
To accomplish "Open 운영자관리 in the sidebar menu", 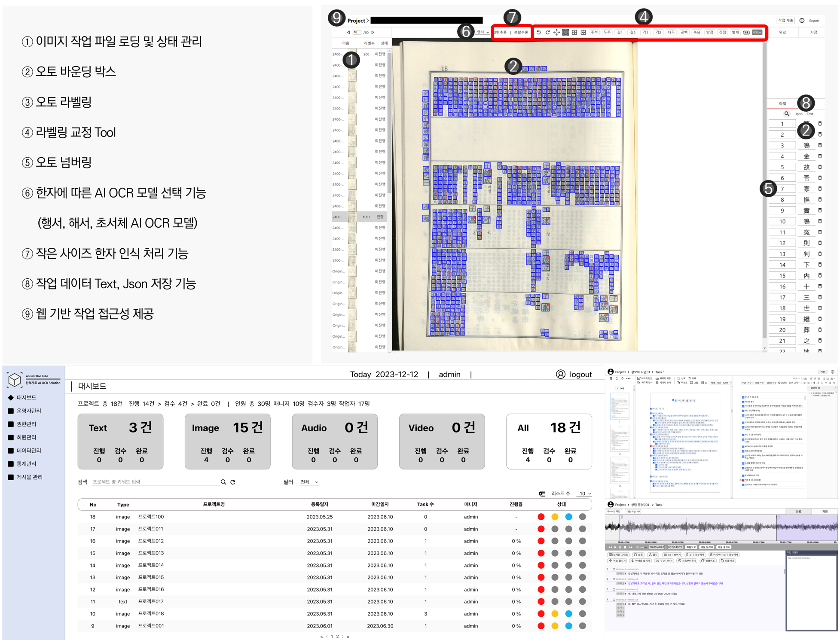I will click(29, 411).
